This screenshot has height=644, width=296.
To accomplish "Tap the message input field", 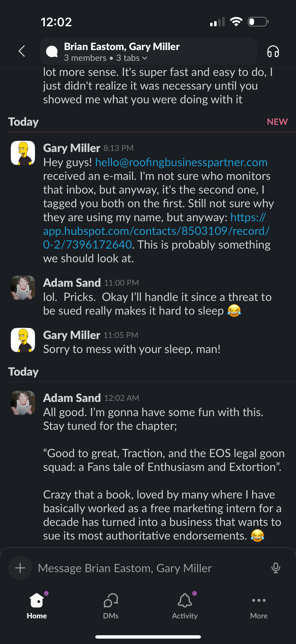I will (x=150, y=568).
